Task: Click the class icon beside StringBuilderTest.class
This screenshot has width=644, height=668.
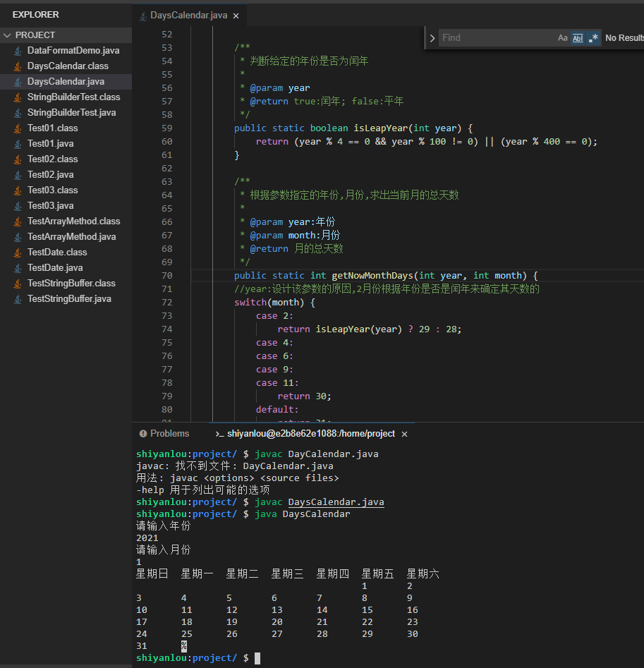Action: click(x=18, y=97)
